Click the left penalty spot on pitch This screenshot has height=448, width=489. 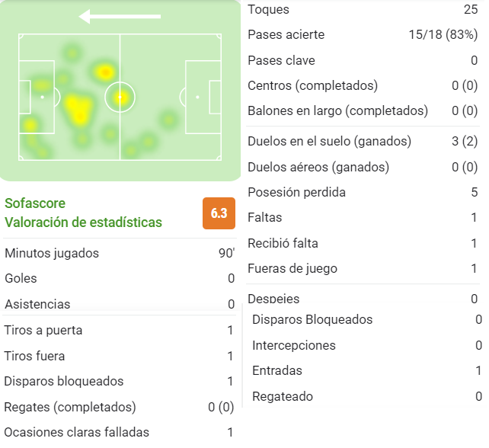[x=43, y=98]
